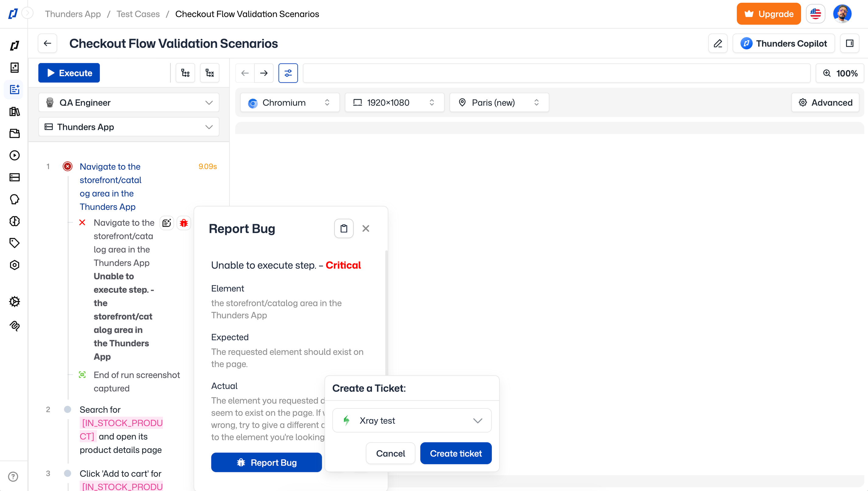Go to Test Cases breadcrumb
The height and width of the screenshot is (491, 868).
(x=138, y=14)
